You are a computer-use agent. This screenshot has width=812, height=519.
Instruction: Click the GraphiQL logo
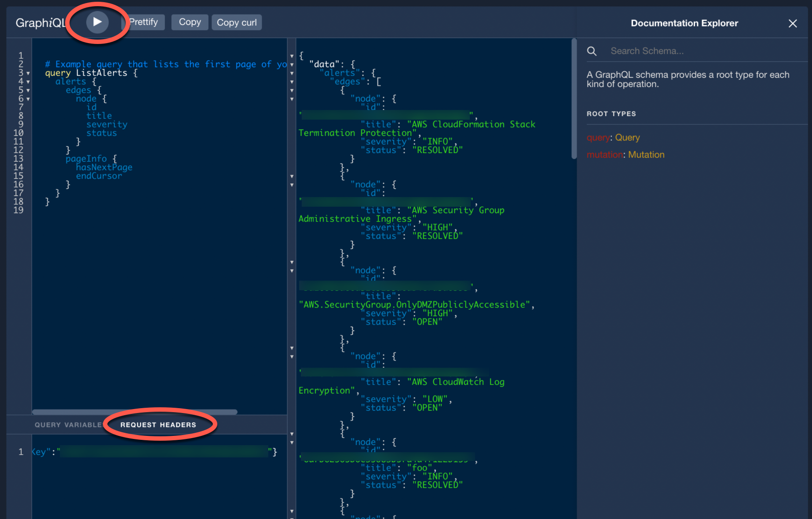41,22
